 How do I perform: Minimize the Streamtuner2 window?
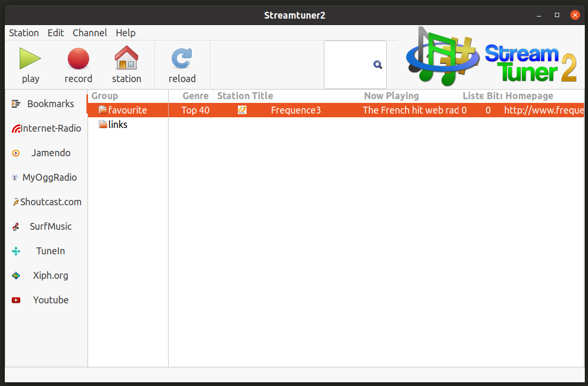click(x=539, y=15)
